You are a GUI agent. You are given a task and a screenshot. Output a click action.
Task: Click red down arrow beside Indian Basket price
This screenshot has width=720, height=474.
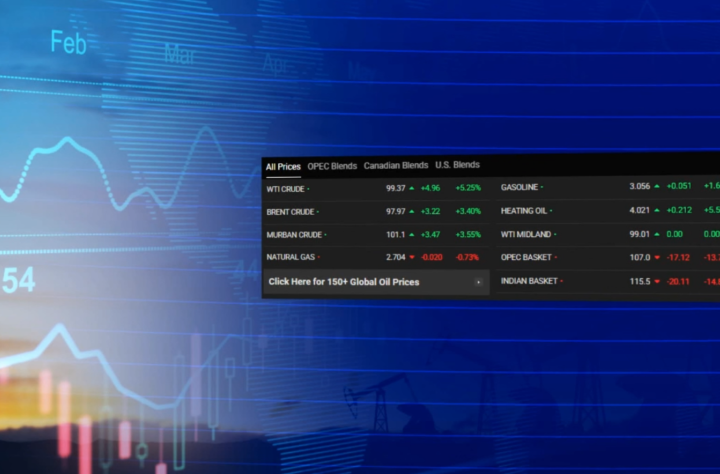pos(657,281)
